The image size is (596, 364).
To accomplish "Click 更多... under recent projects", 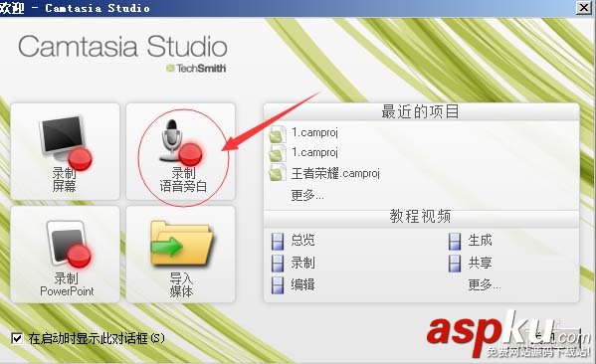I will 307,195.
